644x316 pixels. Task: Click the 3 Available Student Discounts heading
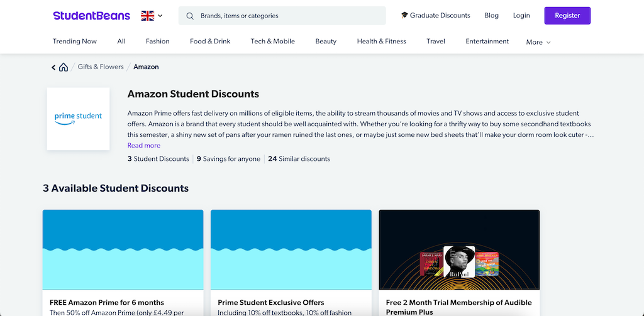pyautogui.click(x=116, y=188)
